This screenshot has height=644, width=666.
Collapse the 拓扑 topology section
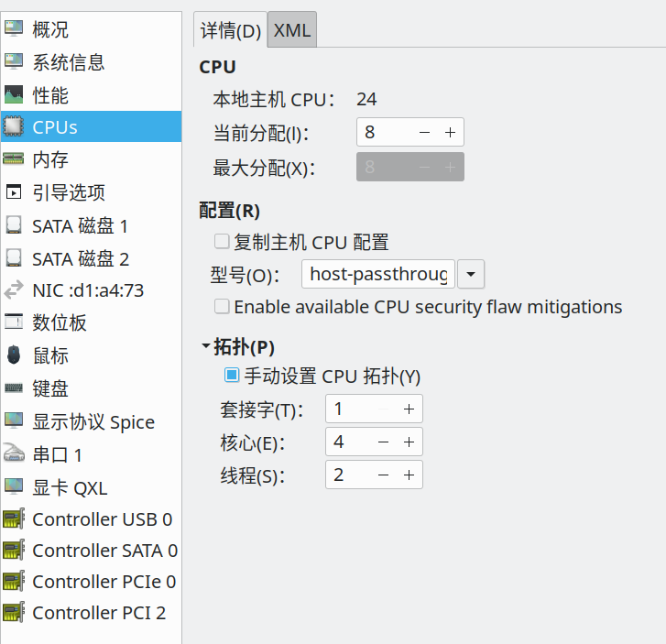pyautogui.click(x=205, y=347)
